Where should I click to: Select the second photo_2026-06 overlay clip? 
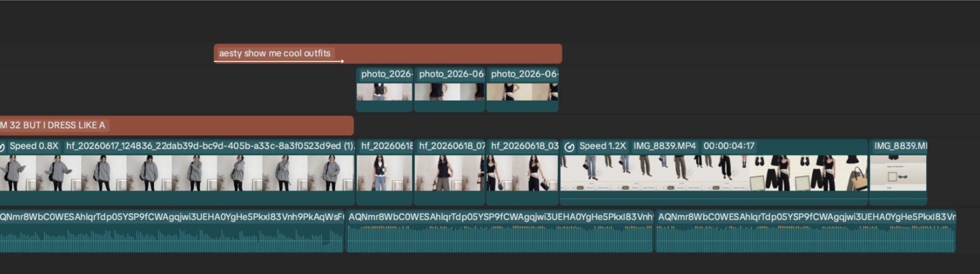(x=450, y=90)
